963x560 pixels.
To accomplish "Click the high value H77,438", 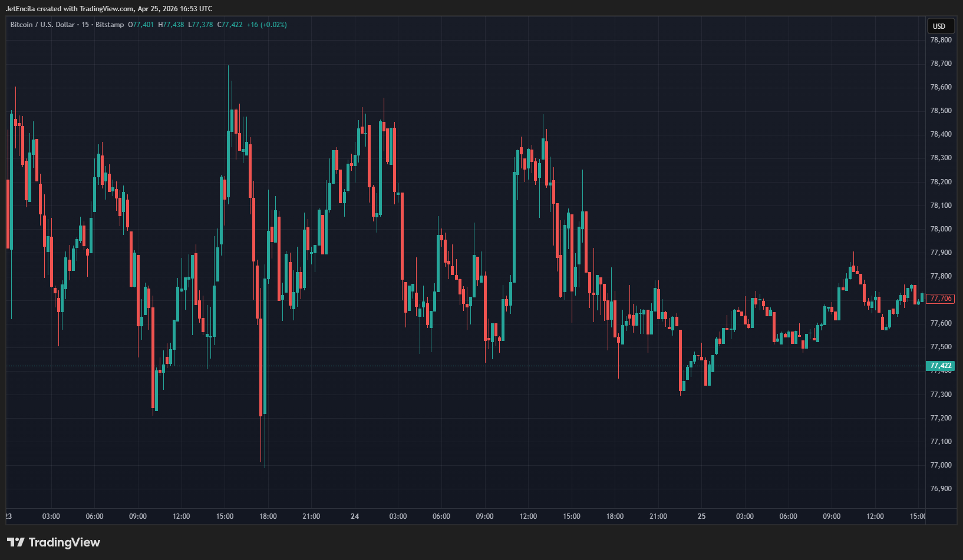I will pyautogui.click(x=171, y=25).
